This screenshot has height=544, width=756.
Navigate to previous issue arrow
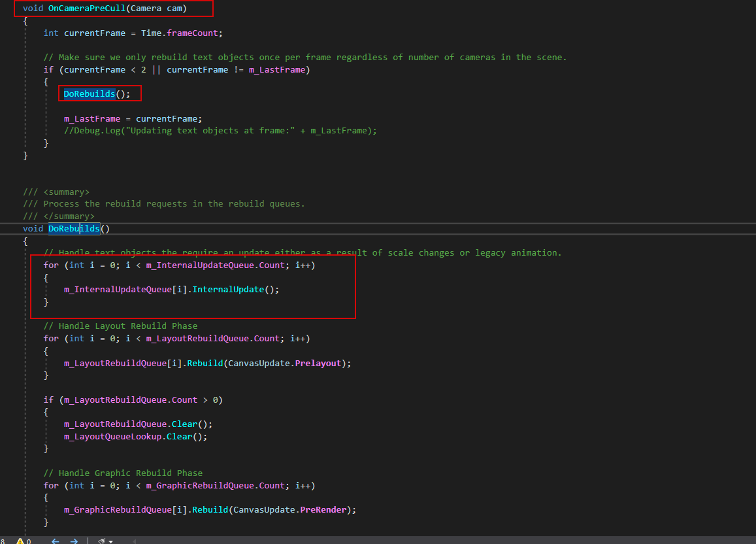56,541
